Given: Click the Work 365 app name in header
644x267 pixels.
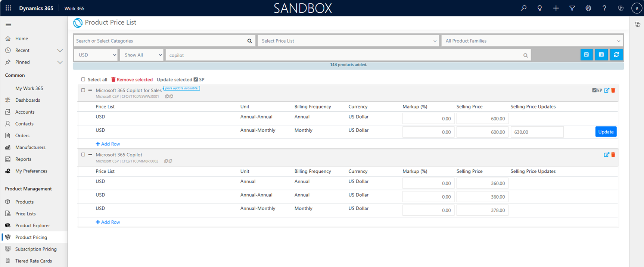Looking at the screenshot, I should tap(74, 8).
